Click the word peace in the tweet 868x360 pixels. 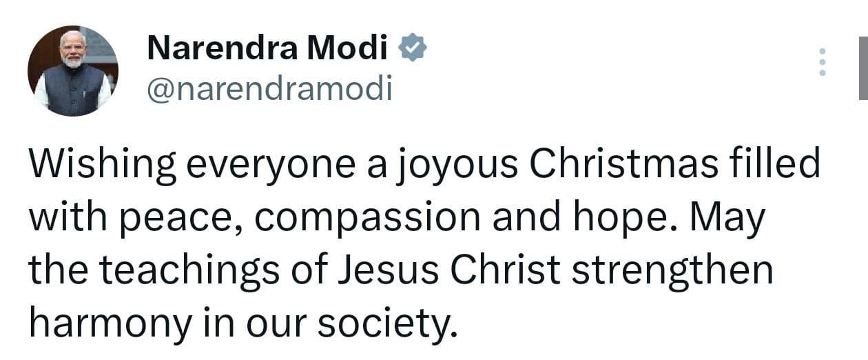point(176,218)
